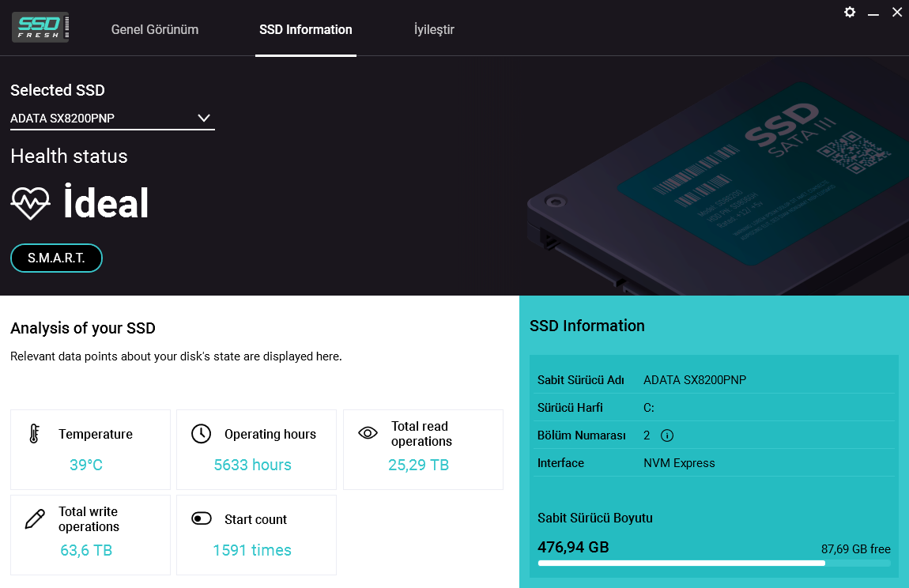Click the 63,6 TB write value
909x588 pixels.
tap(86, 550)
